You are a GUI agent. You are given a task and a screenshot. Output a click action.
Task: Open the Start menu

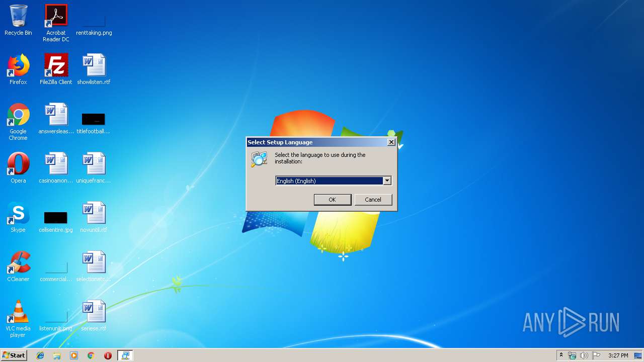[x=14, y=355]
